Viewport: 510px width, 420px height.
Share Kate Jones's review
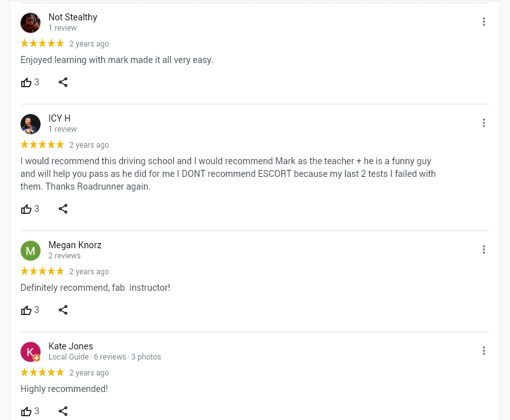point(63,411)
